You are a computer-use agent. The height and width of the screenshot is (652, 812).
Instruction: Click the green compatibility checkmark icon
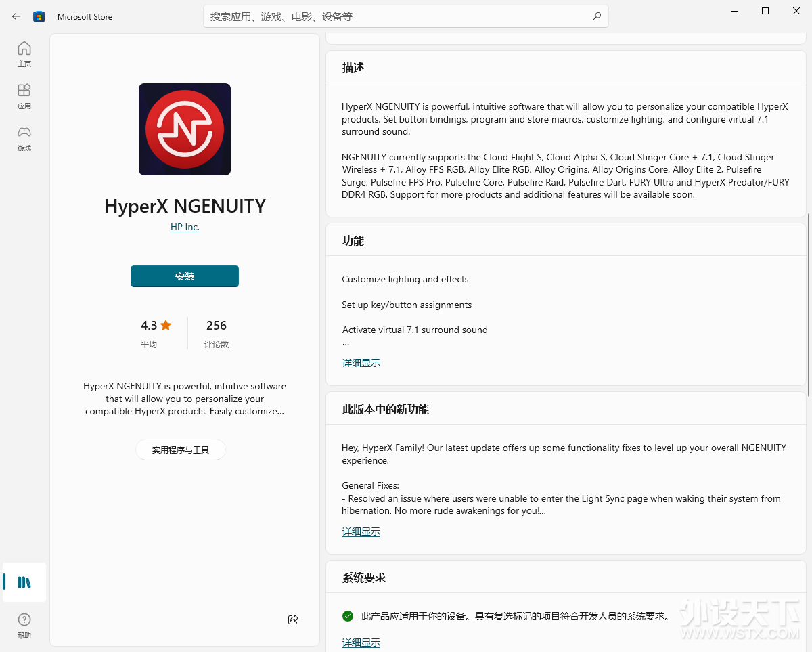[348, 616]
